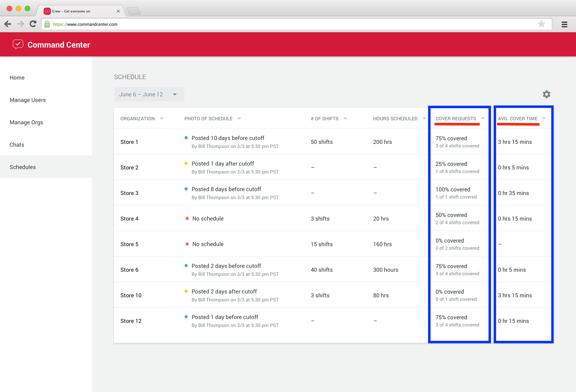The width and height of the screenshot is (576, 392).
Task: Sort by Photo of Schedule column arrow
Action: 239,118
